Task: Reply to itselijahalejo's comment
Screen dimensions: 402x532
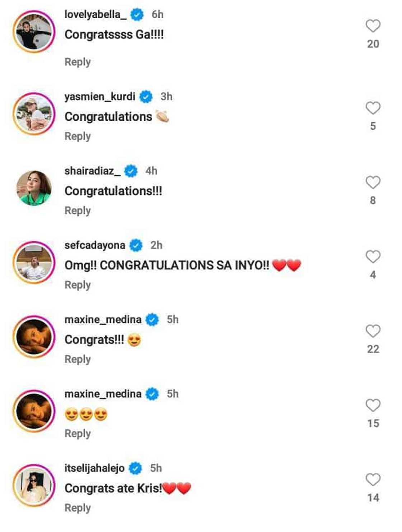Action: tap(78, 508)
